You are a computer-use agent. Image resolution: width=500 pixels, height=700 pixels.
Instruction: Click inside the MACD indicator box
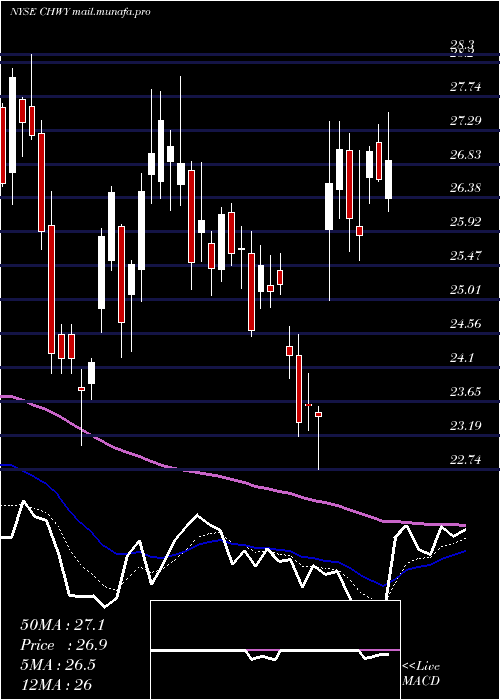click(275, 650)
